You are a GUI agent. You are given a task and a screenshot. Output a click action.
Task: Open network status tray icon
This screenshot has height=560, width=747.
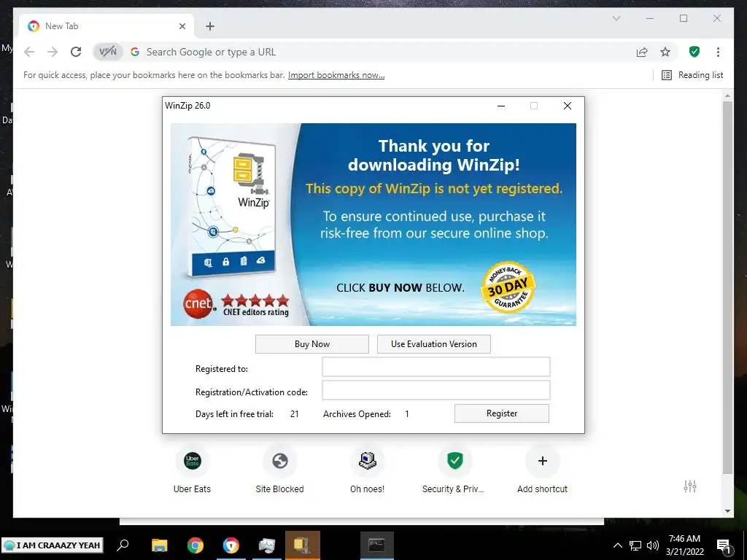635,545
